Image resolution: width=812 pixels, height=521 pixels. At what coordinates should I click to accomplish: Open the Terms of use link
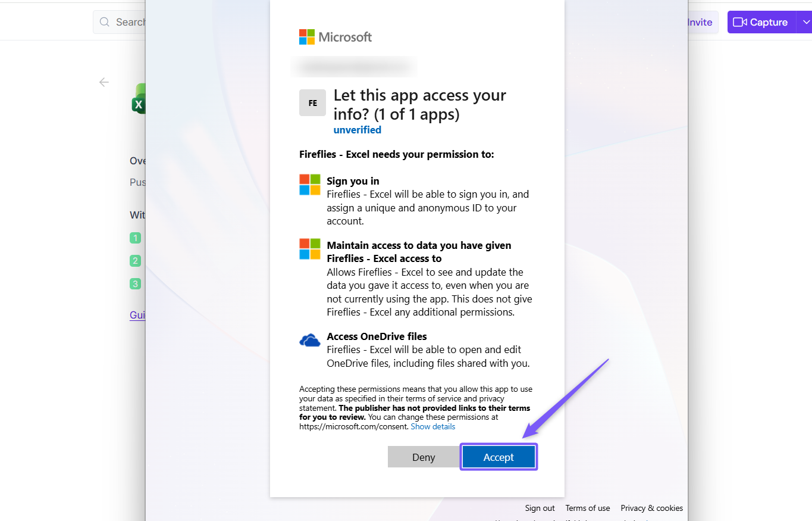(588, 508)
